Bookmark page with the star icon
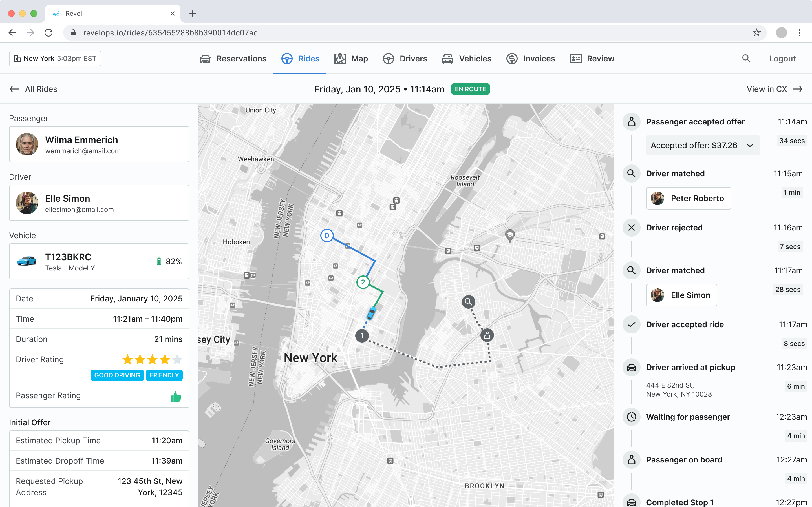The height and width of the screenshot is (507, 812). point(756,32)
